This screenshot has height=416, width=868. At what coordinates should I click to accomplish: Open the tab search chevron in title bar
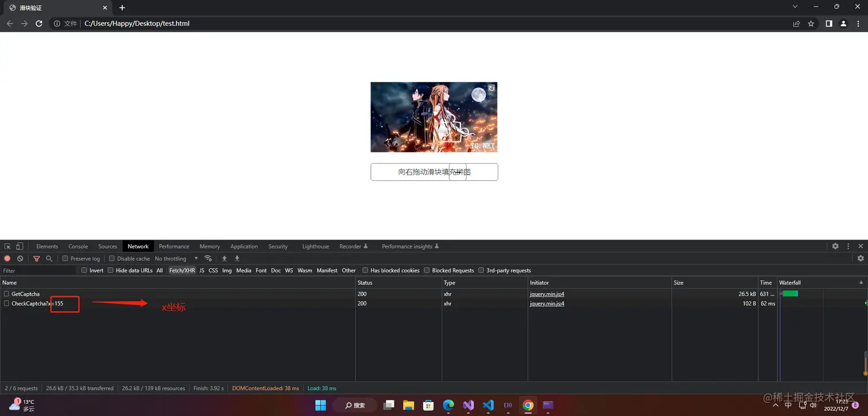[x=795, y=7]
